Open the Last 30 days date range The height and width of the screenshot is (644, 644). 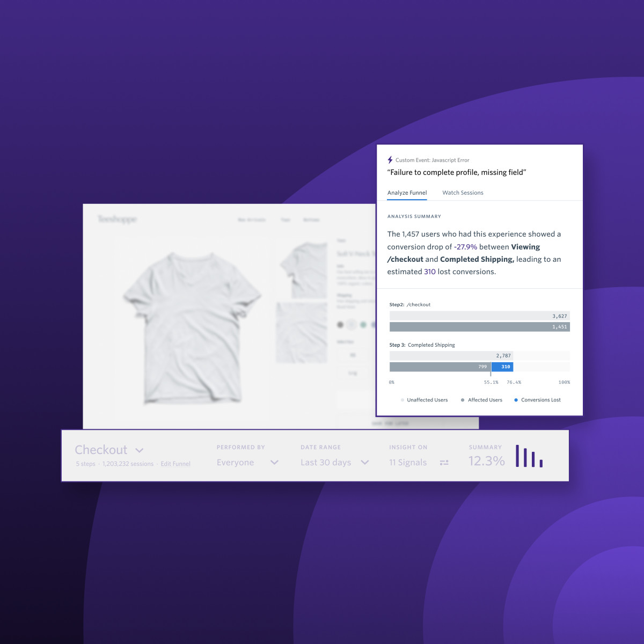tap(335, 463)
